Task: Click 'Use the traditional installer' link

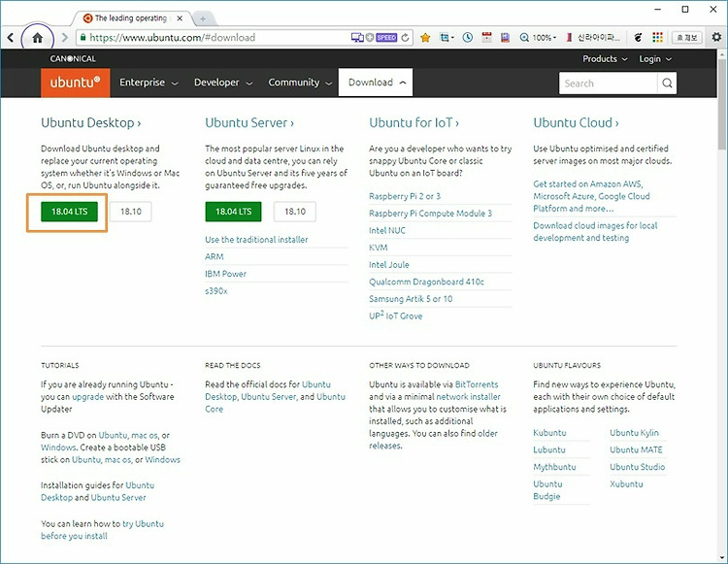Action: click(x=256, y=240)
